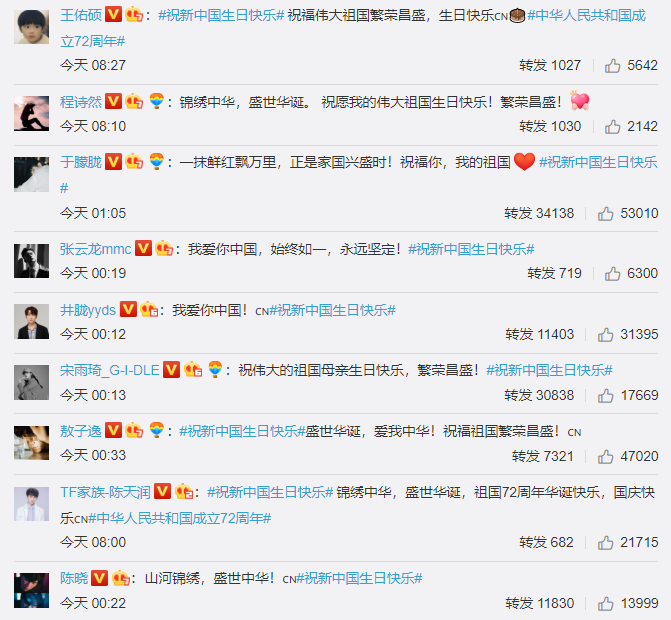
Task: Click thumbs-up icon on 敖子逸's post
Action: [606, 457]
